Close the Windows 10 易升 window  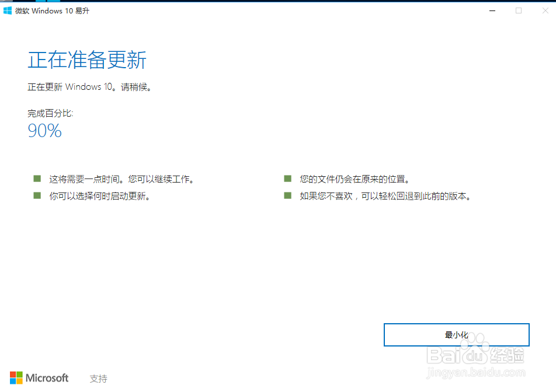[x=545, y=10]
